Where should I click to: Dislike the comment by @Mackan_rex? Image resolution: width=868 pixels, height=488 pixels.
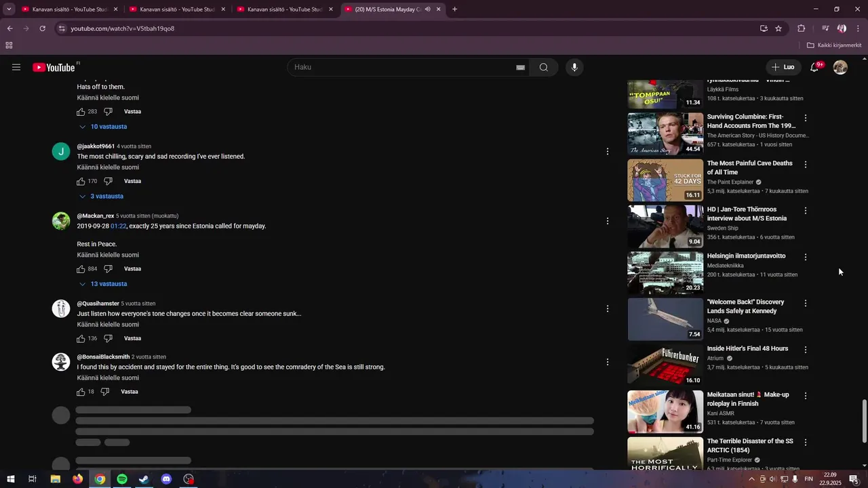tap(108, 269)
